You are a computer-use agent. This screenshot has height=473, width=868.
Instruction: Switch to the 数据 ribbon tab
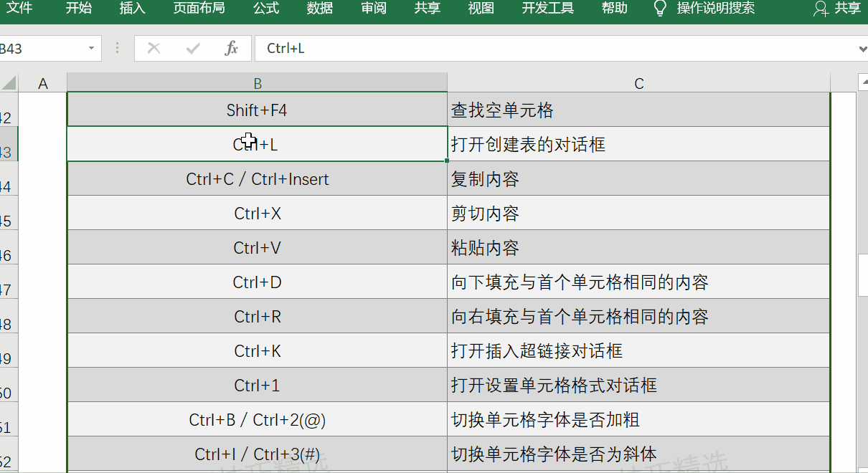[320, 9]
